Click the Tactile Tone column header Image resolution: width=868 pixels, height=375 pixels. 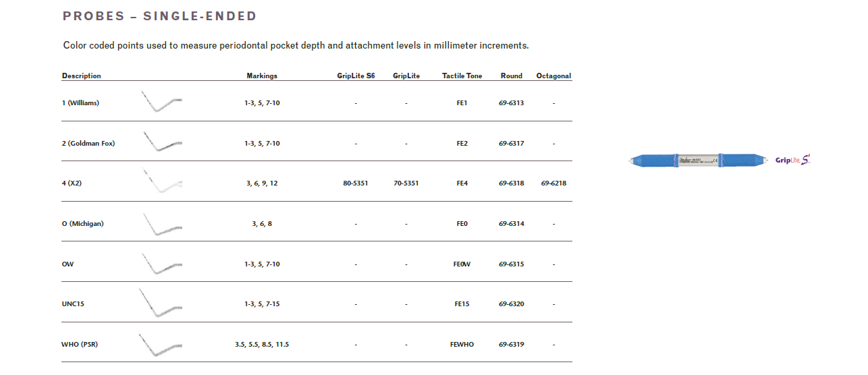(x=462, y=76)
